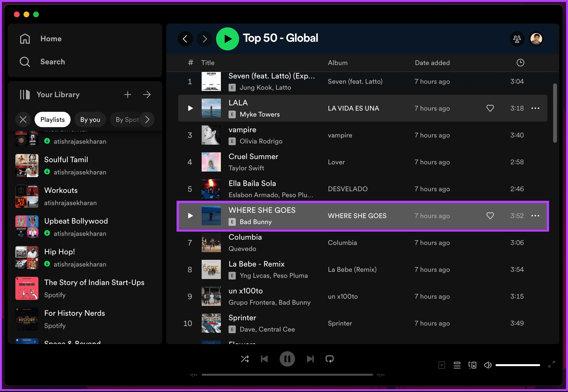Screen dimensions: 568x392
Task: Like WHERE SHE GOES with heart icon
Action: pyautogui.click(x=490, y=216)
